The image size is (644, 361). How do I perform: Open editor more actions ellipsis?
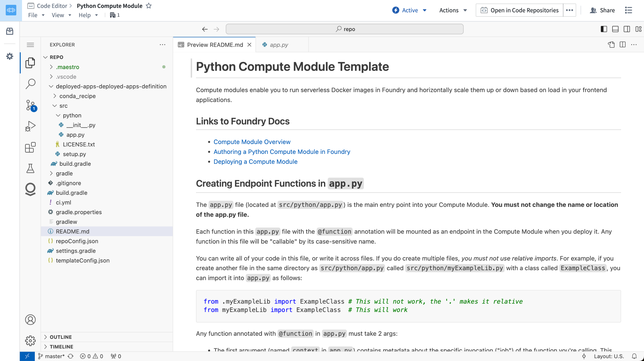click(x=634, y=45)
